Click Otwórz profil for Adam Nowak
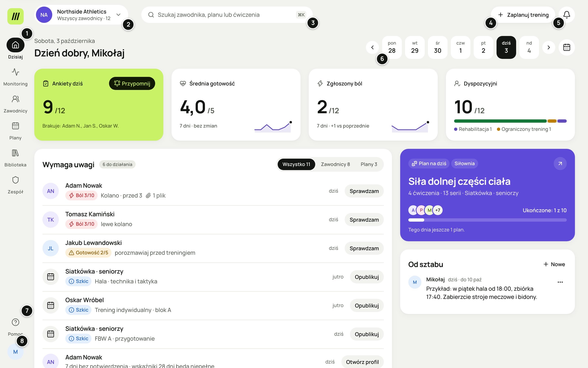 (362, 362)
